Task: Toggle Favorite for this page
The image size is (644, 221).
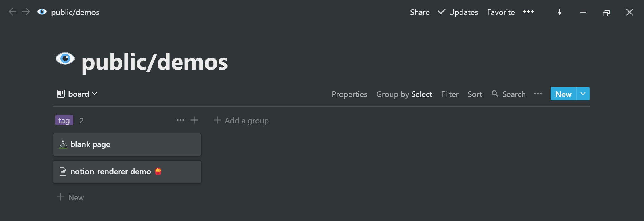Action: pos(501,12)
